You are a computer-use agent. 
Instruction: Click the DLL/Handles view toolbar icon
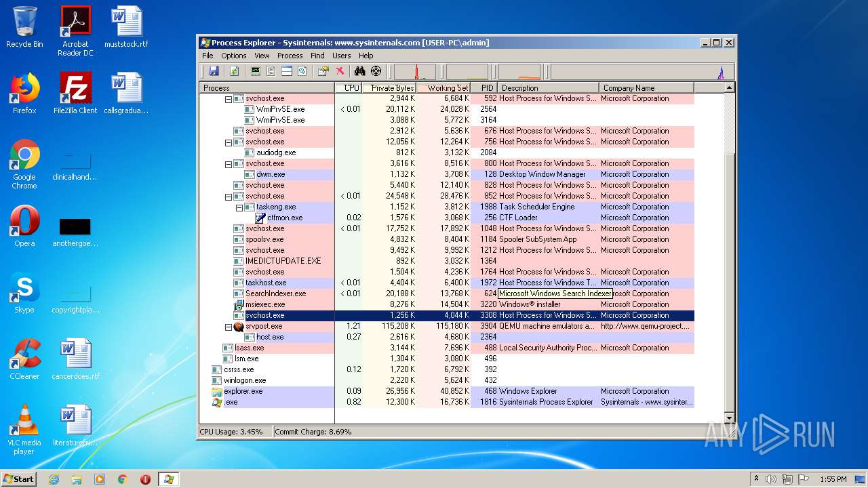[x=302, y=71]
